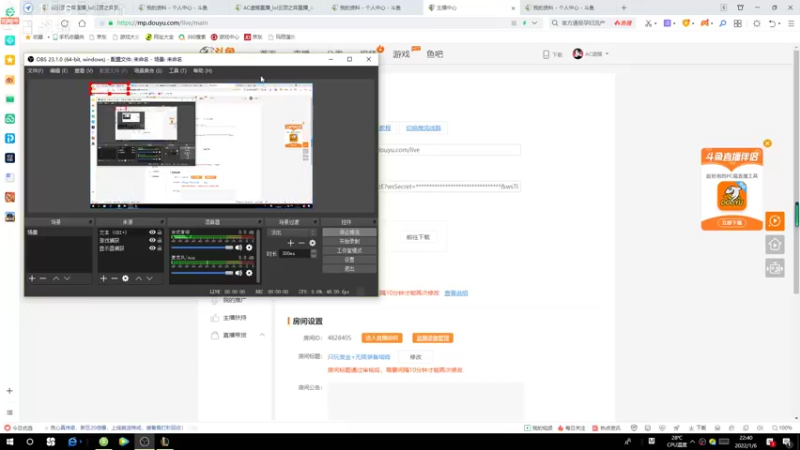Open transition properties gear icon
The image size is (800, 450).
(312, 243)
